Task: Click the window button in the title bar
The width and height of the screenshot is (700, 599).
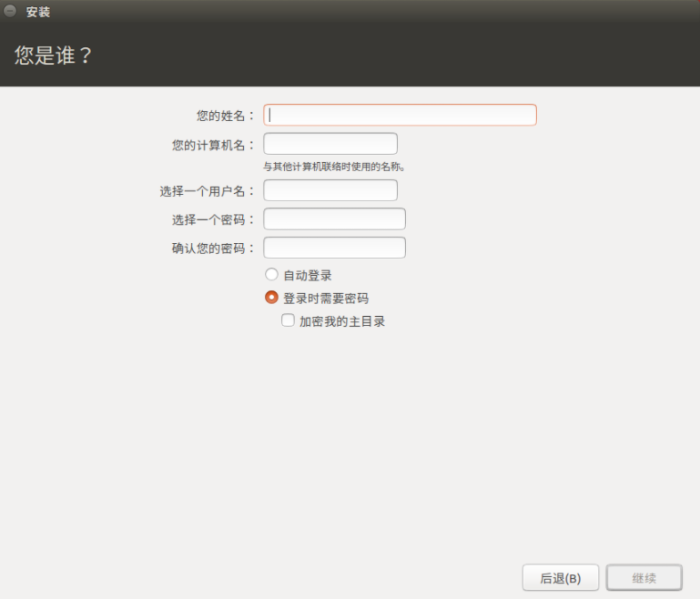Action: [10, 12]
